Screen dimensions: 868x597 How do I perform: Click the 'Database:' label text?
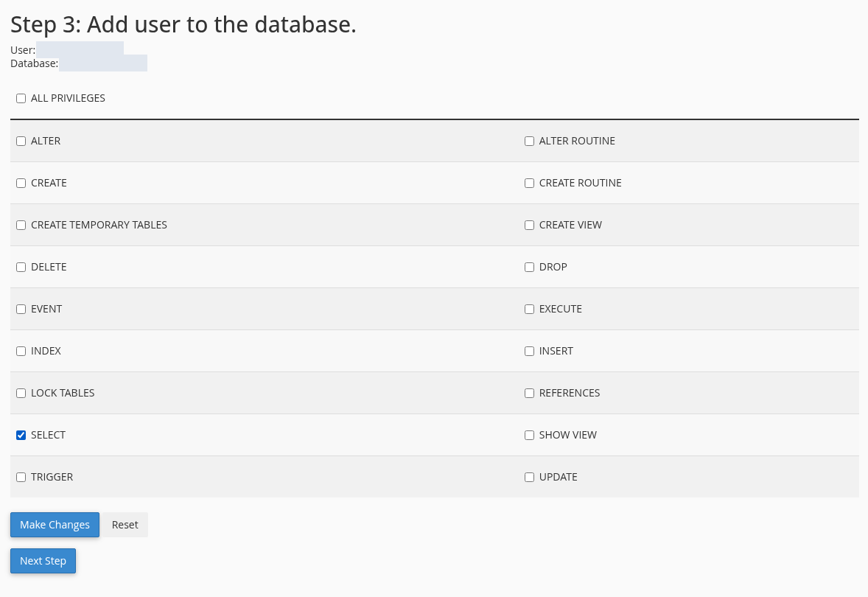point(35,63)
